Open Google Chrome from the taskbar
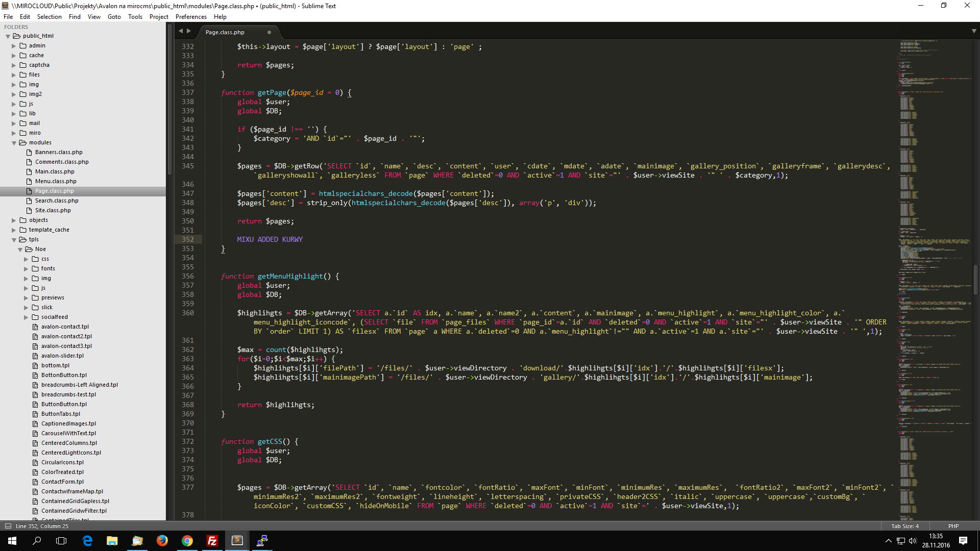980x551 pixels. click(187, 541)
